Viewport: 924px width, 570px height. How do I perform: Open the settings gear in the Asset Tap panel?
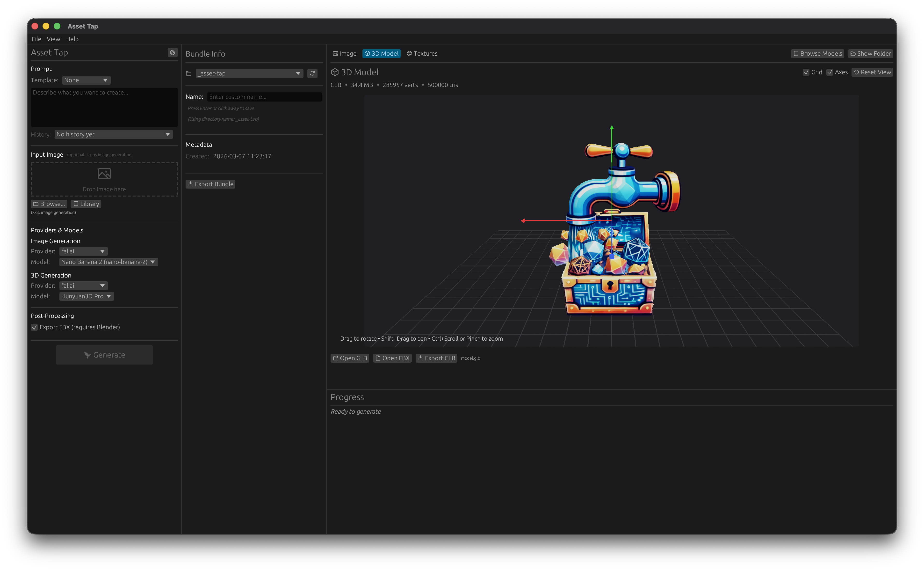pos(173,52)
